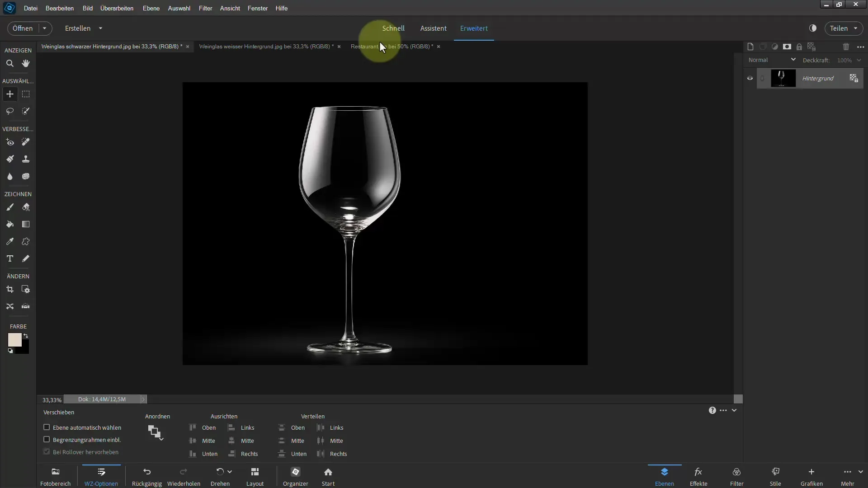Select the Healing Brush tool

point(26,142)
